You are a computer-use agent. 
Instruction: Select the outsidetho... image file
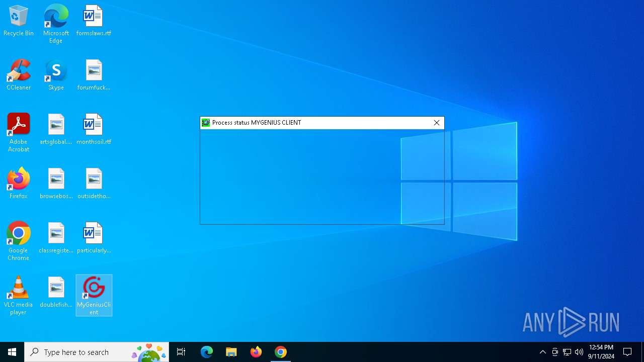tap(94, 184)
